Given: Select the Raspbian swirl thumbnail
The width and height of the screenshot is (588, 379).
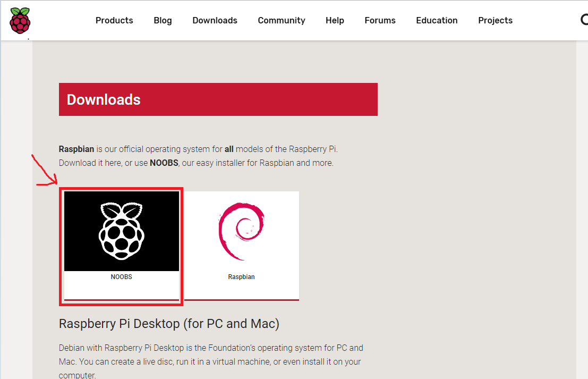Looking at the screenshot, I should coord(242,231).
